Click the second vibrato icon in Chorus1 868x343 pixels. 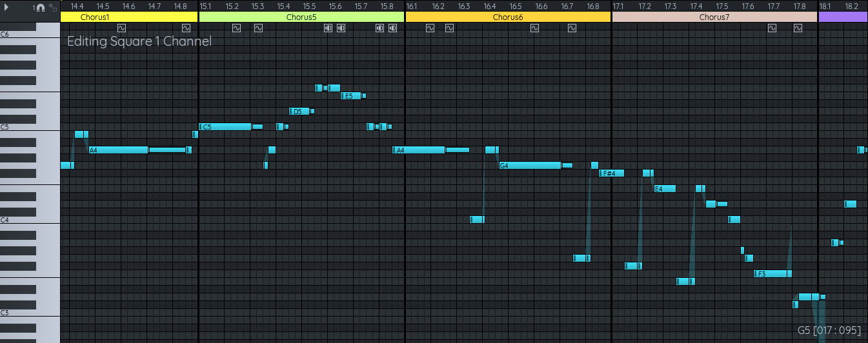click(186, 28)
